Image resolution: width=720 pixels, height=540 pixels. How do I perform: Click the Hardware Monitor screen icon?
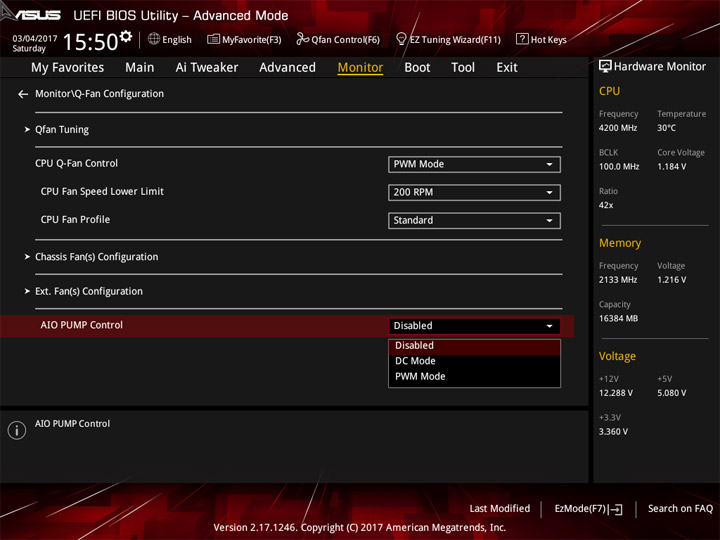pos(605,67)
